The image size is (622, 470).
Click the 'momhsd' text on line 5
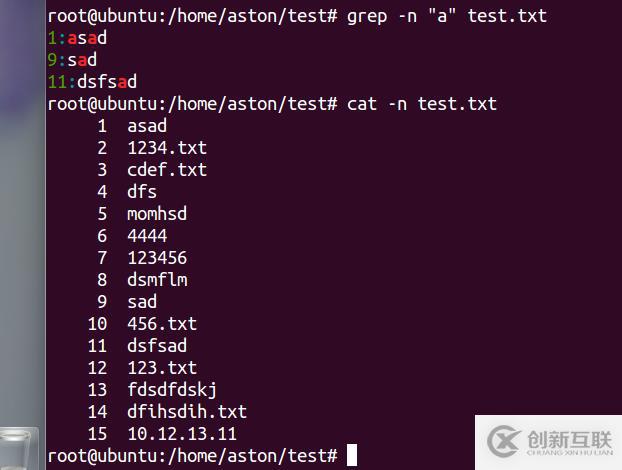point(157,214)
